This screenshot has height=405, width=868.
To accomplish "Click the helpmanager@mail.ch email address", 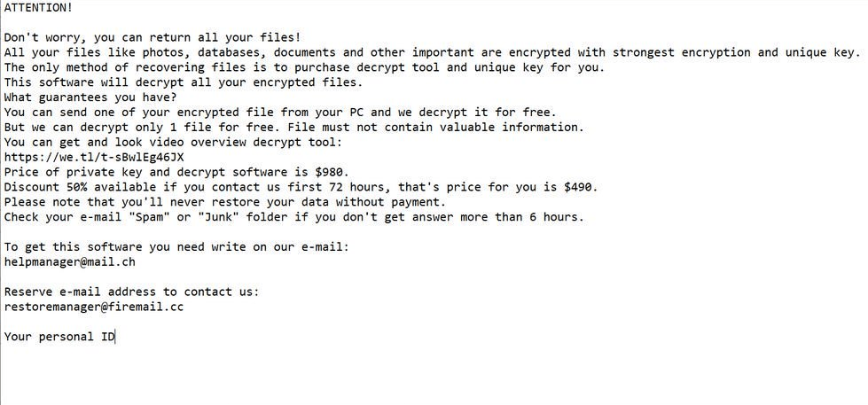I will (x=70, y=262).
